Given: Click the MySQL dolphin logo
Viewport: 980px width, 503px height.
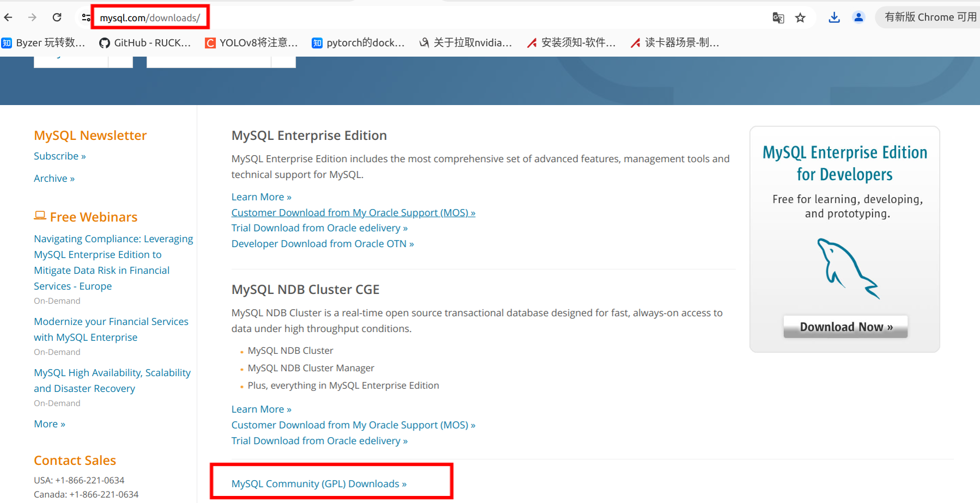Looking at the screenshot, I should click(x=848, y=268).
